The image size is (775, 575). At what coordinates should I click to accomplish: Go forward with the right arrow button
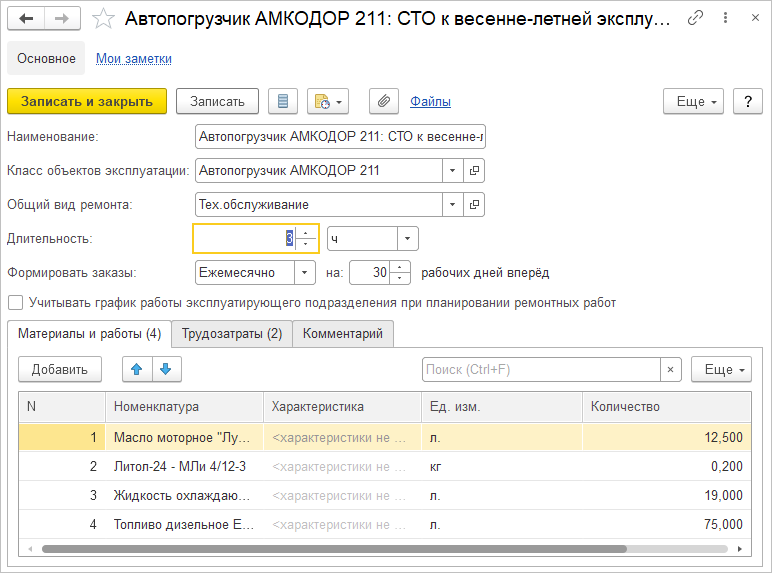62,19
